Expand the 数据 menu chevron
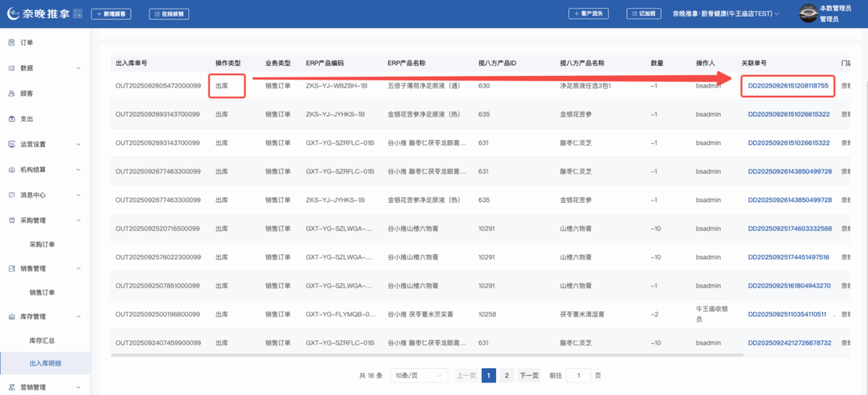Image resolution: width=868 pixels, height=395 pixels. point(78,68)
